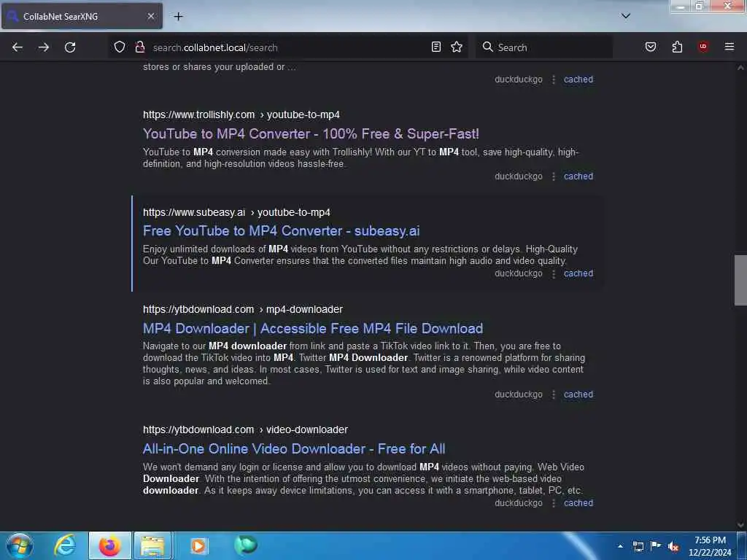Screen dimensions: 747x560
Task: Expand options dots for subeasy.ai result
Action: 554,274
